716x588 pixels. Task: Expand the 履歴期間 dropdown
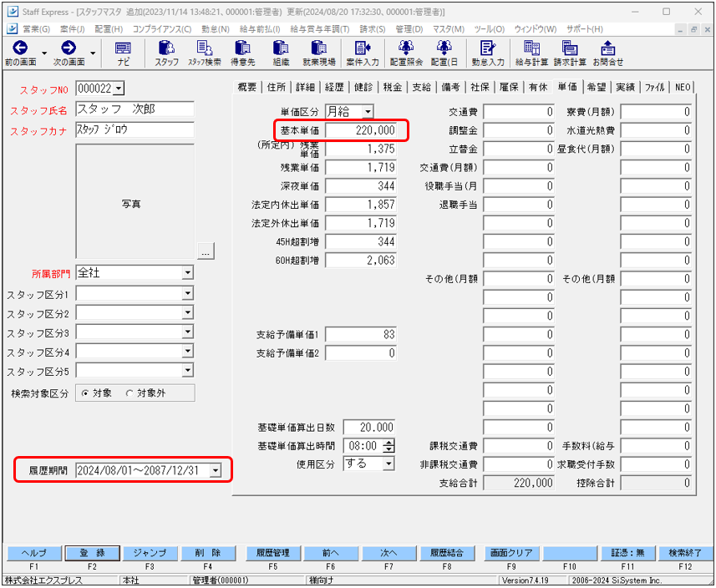point(216,470)
